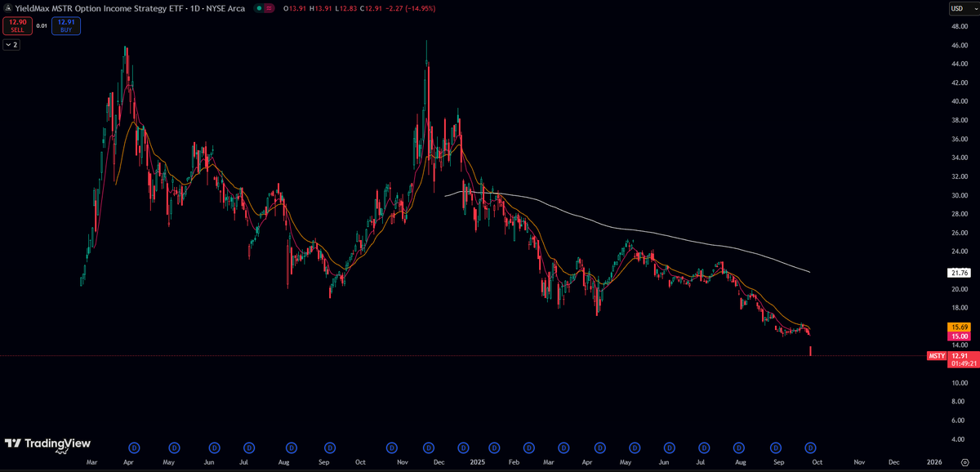Click the 12.90 SELL button

(17, 26)
